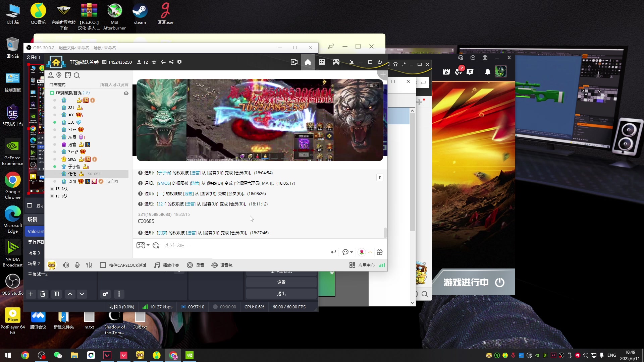Click the network signal bars in YY
The height and width of the screenshot is (362, 644).
tap(382, 265)
